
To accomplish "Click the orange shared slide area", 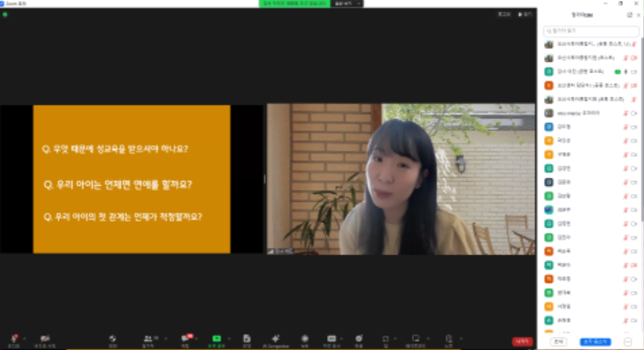I will (x=131, y=179).
